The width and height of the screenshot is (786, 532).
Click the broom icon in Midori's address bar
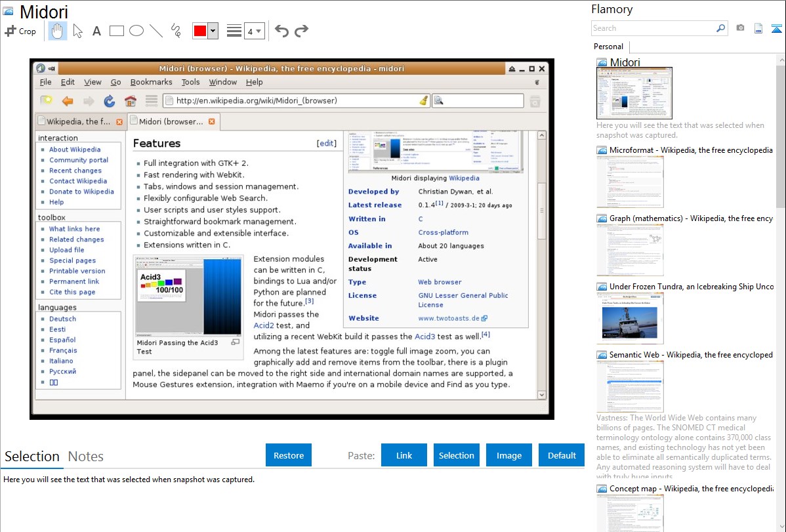point(424,101)
